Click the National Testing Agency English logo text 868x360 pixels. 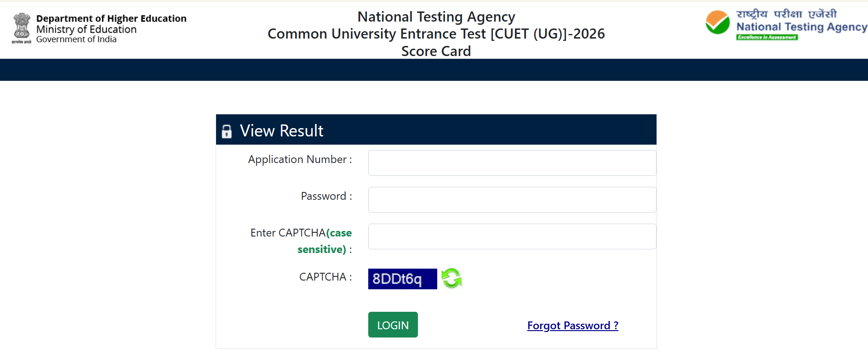coord(801,27)
